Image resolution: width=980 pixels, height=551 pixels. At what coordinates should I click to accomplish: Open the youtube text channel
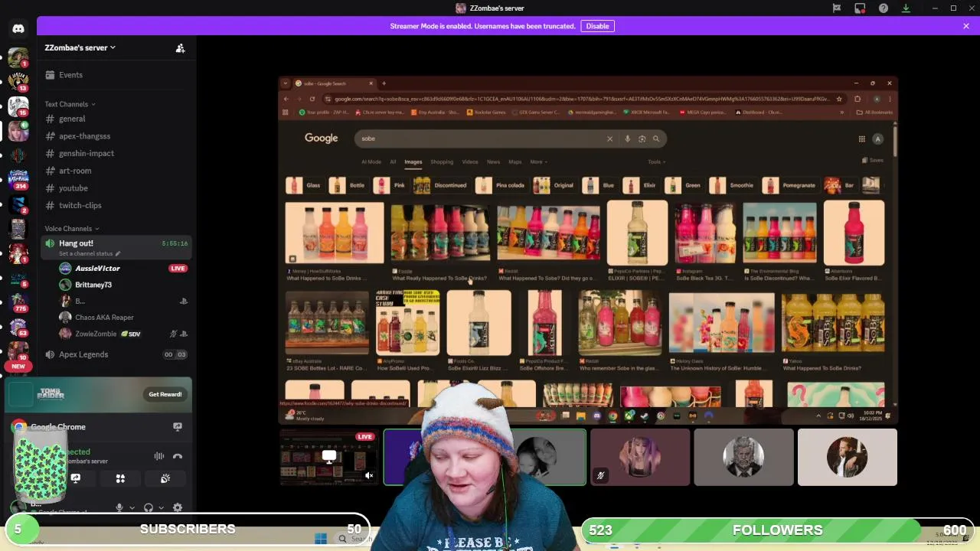[116, 188]
